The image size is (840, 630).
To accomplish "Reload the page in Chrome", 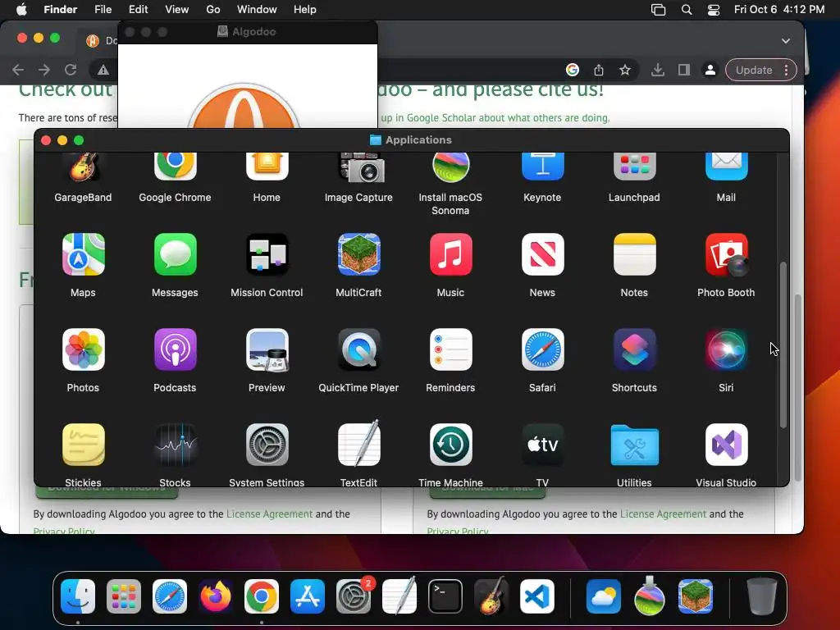I will (x=71, y=71).
